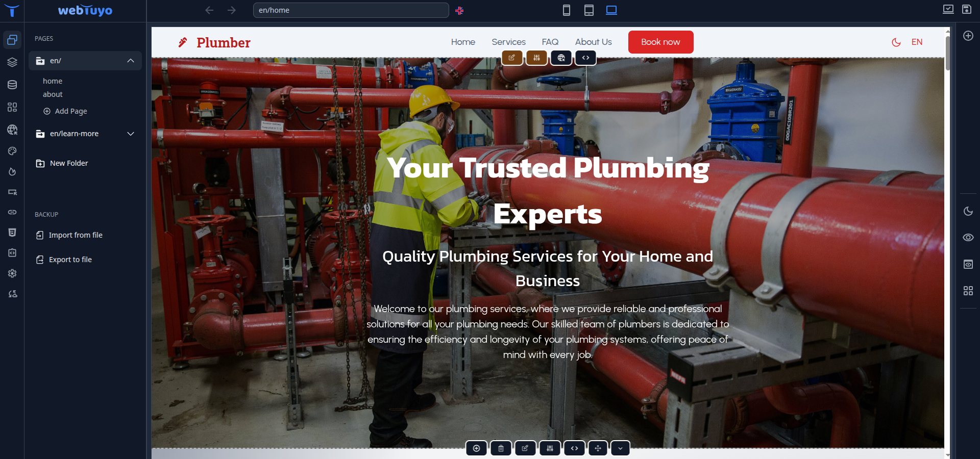Click the Book now button
The width and height of the screenshot is (980, 459).
[x=660, y=42]
